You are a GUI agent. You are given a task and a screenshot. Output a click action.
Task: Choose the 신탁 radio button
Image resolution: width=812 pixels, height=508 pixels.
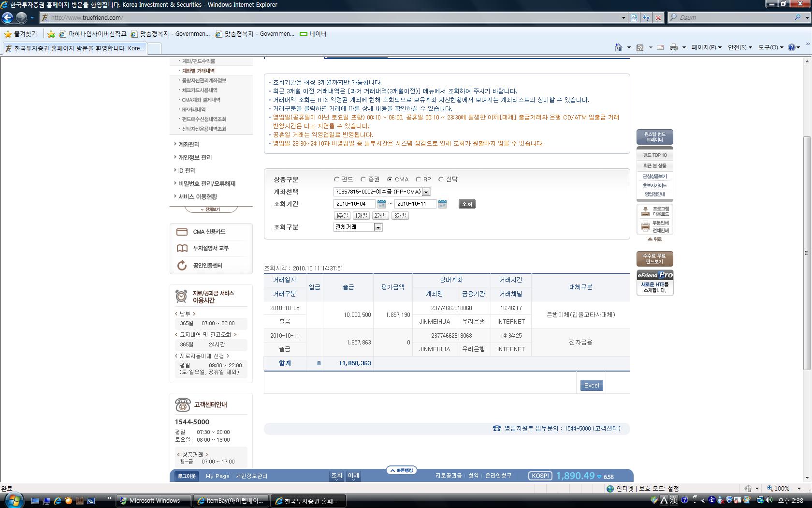(441, 179)
